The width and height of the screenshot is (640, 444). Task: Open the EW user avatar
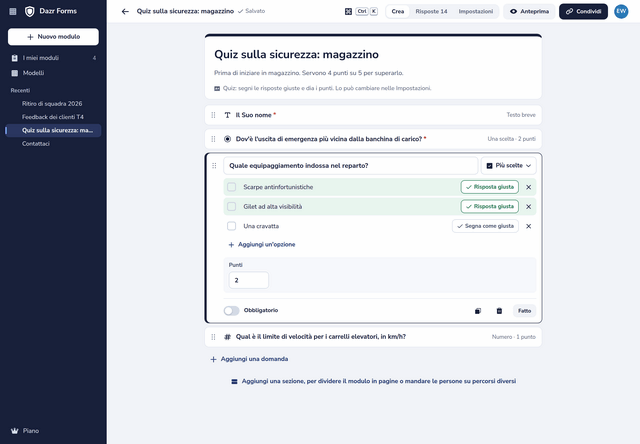click(621, 11)
